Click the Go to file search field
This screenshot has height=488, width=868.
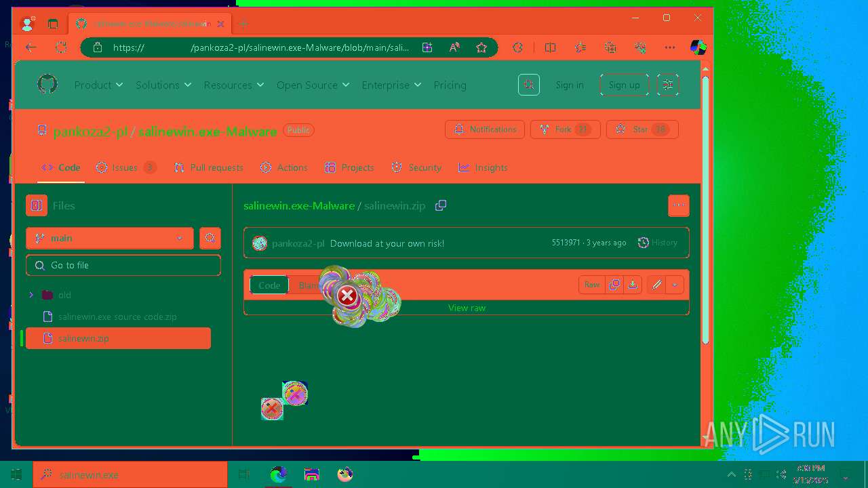(123, 265)
